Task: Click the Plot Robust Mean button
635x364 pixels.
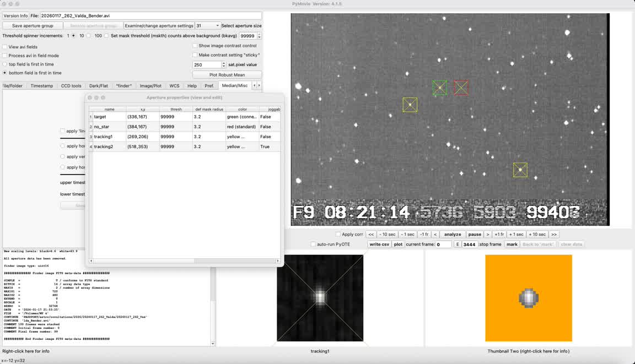Action: pos(227,75)
